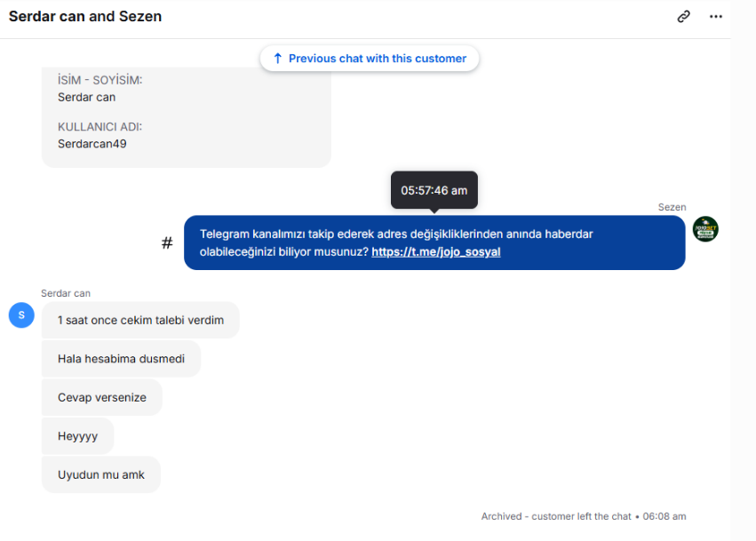Image resolution: width=756 pixels, height=541 pixels.
Task: Click Sezen's agent avatar image
Action: pos(705,229)
